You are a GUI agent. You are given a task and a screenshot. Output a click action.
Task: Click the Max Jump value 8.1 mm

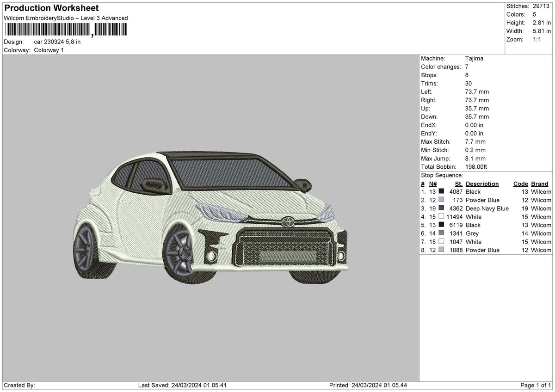pyautogui.click(x=475, y=158)
